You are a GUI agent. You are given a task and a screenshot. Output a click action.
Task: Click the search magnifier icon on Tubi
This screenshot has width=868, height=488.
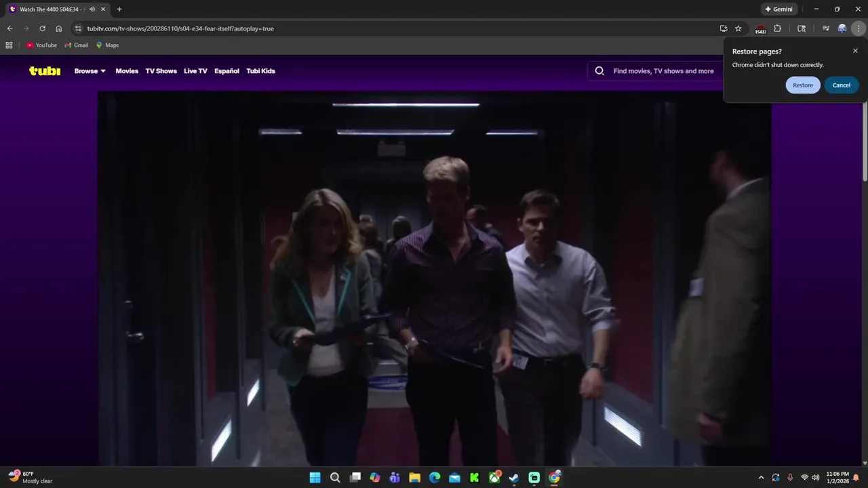(599, 70)
